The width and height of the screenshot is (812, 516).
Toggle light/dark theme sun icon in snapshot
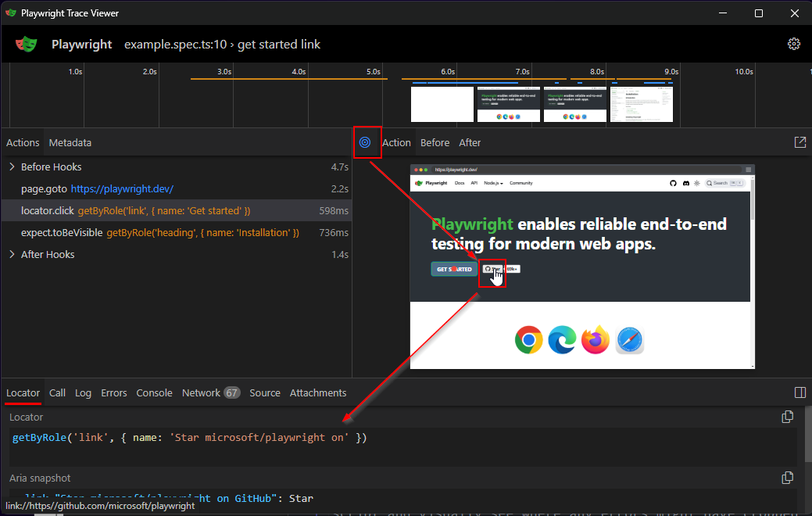[x=697, y=183]
